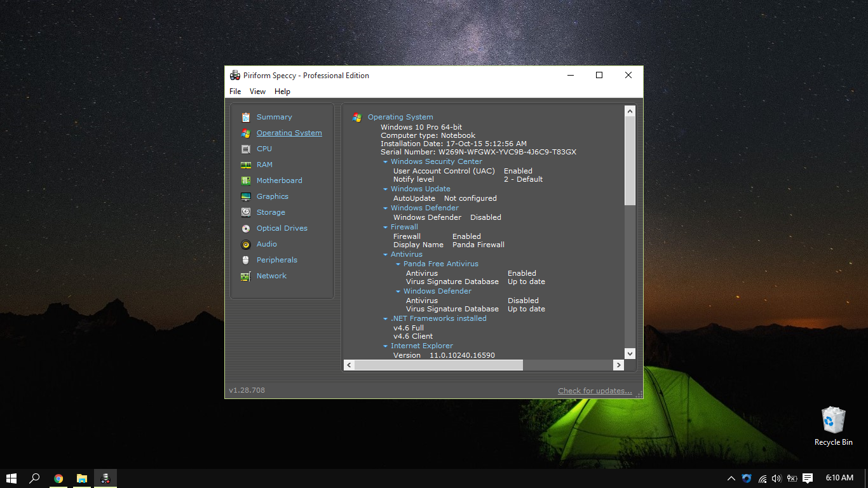
Task: Click the Speccy app icon in title bar
Action: click(x=235, y=75)
